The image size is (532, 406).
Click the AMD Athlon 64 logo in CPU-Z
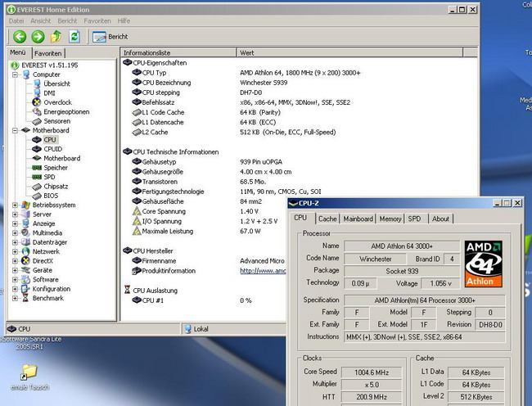(484, 264)
